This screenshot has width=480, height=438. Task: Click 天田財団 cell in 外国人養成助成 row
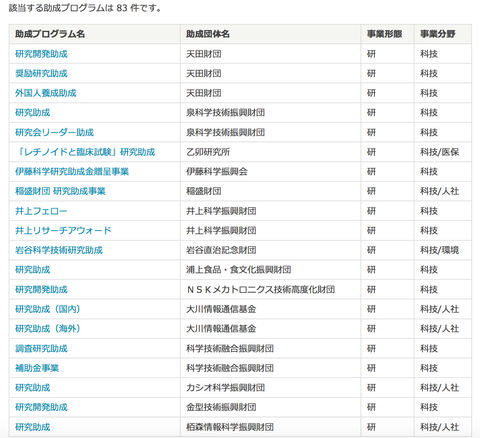tap(271, 93)
